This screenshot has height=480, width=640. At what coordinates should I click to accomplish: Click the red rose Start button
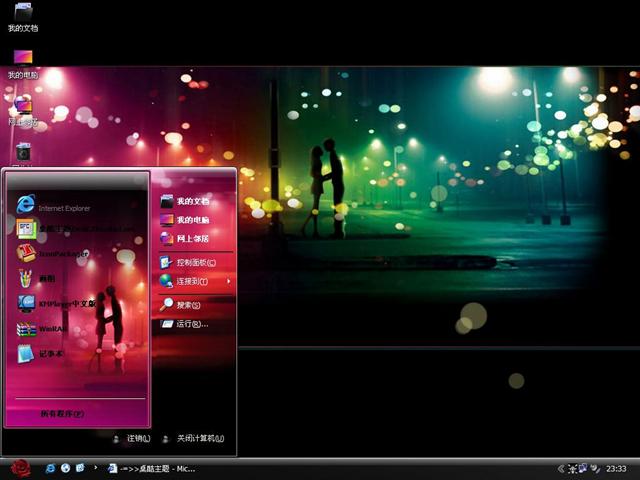click(20, 468)
